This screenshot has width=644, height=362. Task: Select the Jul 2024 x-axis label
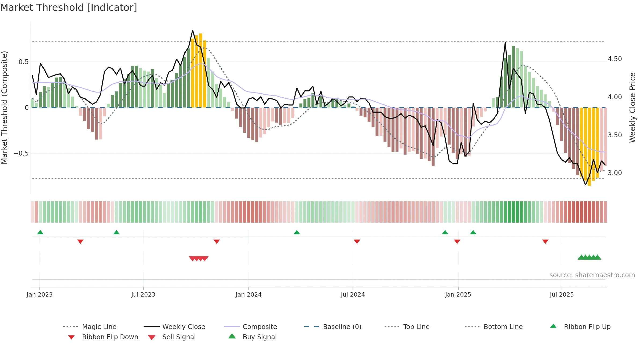(353, 294)
